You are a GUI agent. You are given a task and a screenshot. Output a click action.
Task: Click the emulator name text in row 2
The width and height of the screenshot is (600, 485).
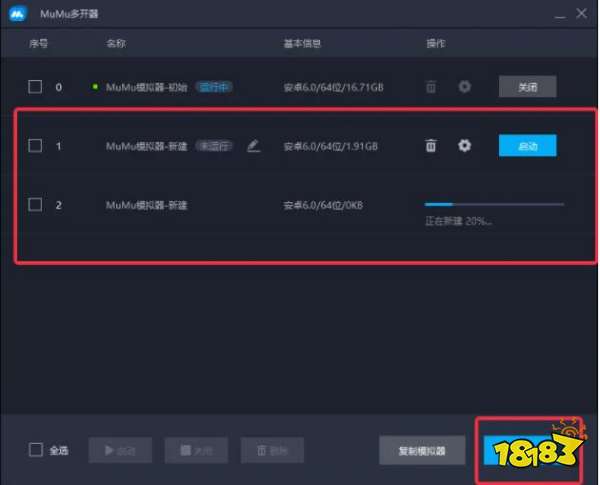(147, 205)
